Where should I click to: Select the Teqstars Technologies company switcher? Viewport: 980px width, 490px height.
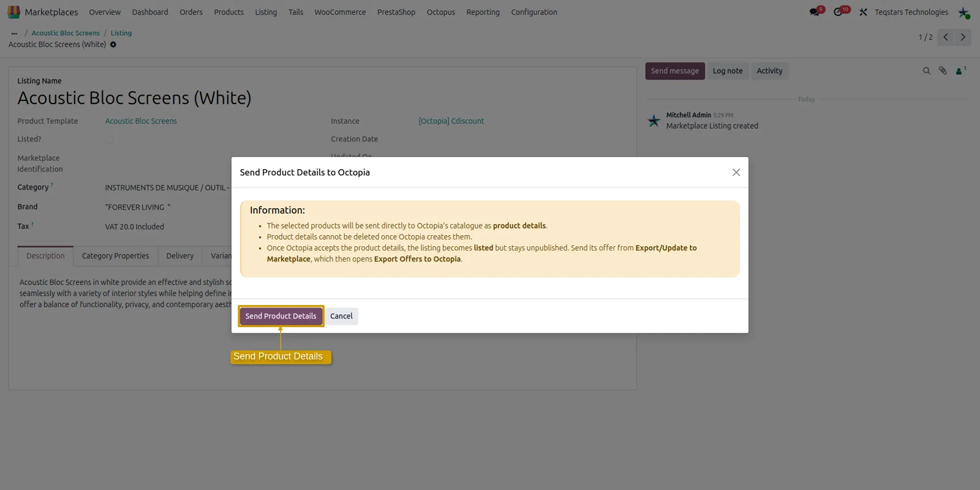coord(911,12)
